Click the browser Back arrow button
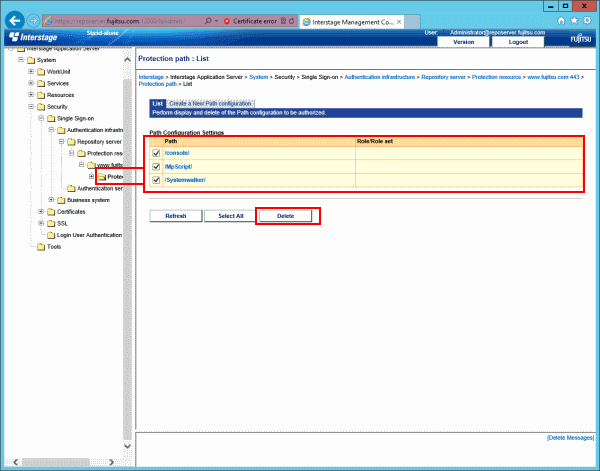The height and width of the screenshot is (471, 600). pos(15,21)
